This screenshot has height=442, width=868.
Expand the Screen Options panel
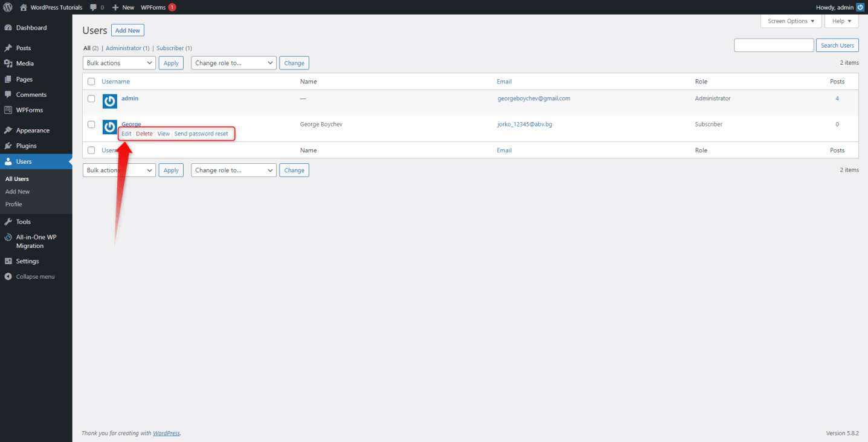791,21
